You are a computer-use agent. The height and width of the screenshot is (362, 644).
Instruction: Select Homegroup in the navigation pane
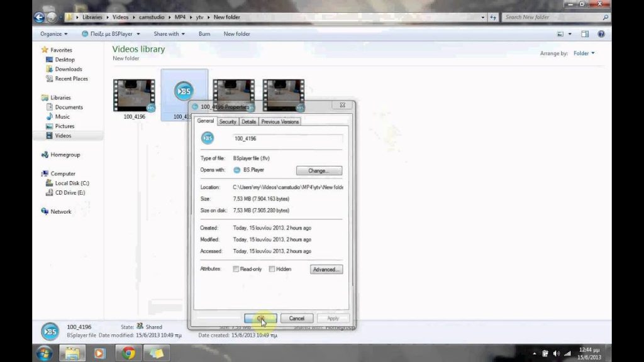(65, 155)
